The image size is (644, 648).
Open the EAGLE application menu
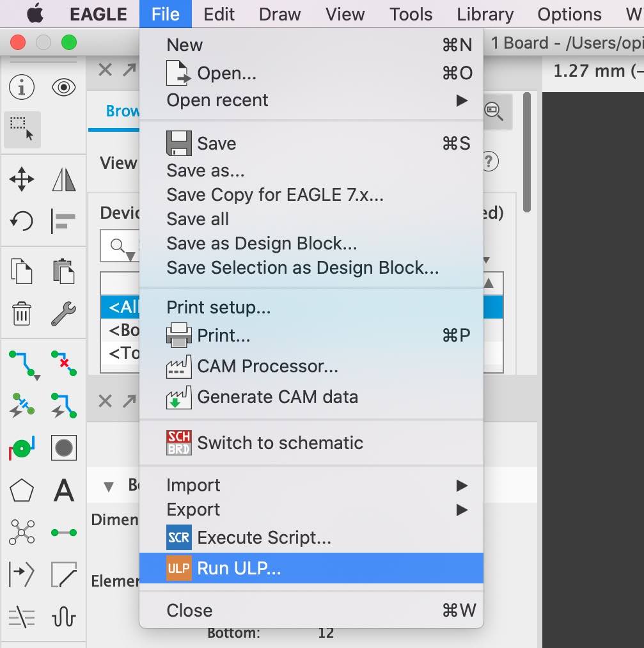pos(98,14)
